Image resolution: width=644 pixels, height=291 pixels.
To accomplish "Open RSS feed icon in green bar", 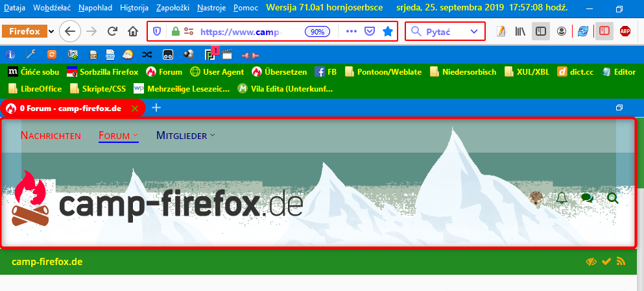I will pyautogui.click(x=621, y=261).
